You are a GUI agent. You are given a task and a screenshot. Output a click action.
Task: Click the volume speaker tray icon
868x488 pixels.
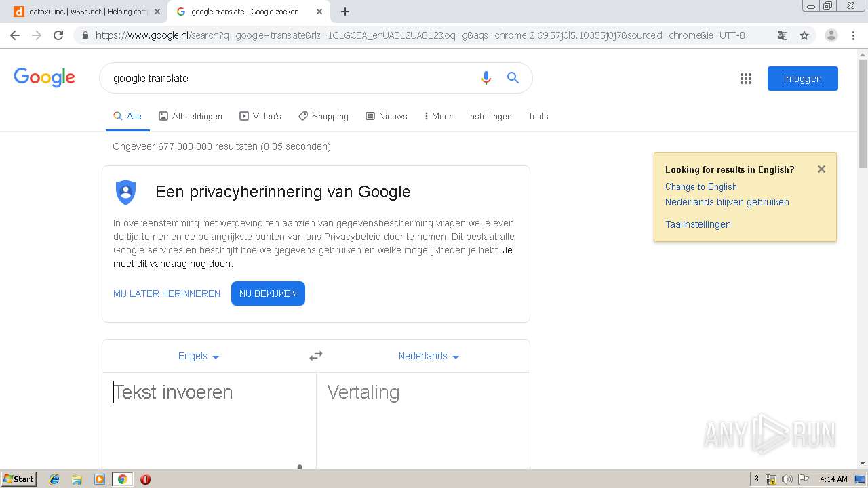pyautogui.click(x=787, y=479)
